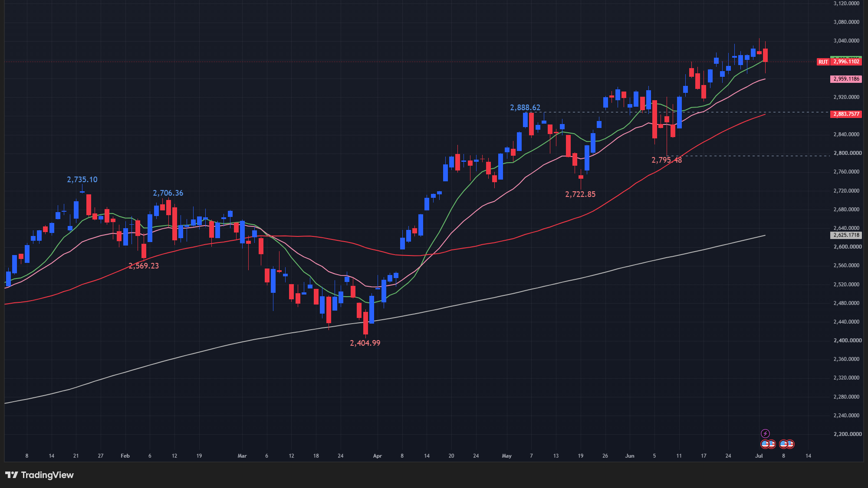This screenshot has width=868, height=488.
Task: Select the white 2,625.1718 moving average label
Action: click(x=846, y=235)
